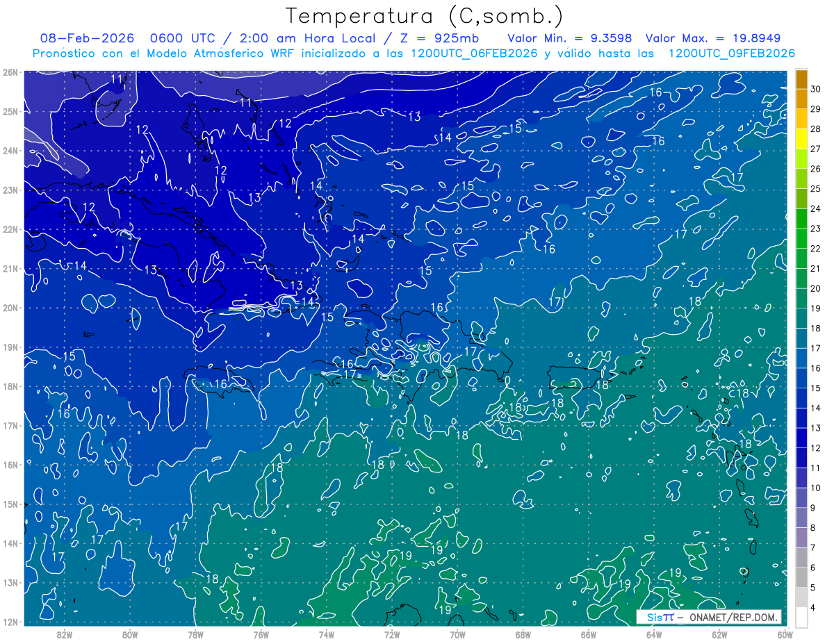The image size is (834, 644).
Task: Click the teal swatch between 18 and 19
Action: click(x=801, y=318)
